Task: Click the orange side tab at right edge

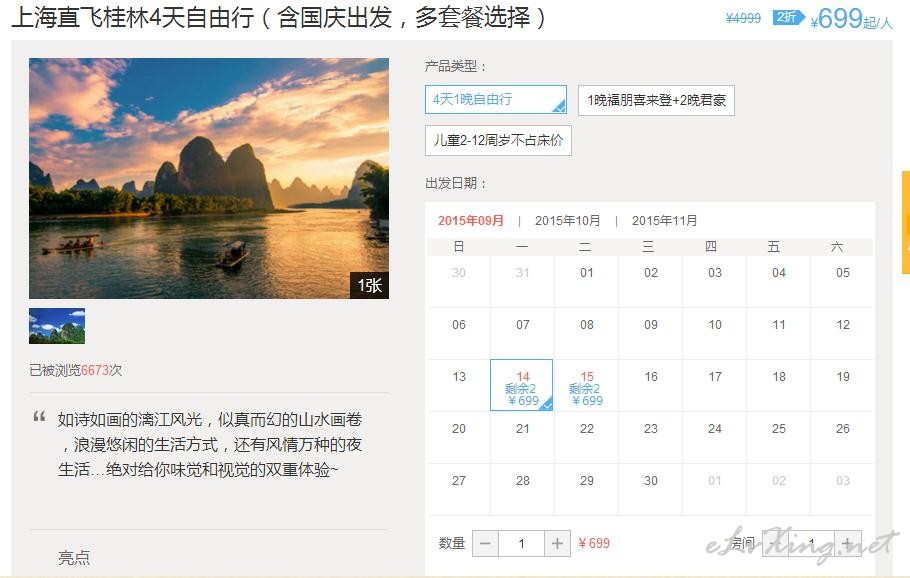Action: pyautogui.click(x=905, y=222)
